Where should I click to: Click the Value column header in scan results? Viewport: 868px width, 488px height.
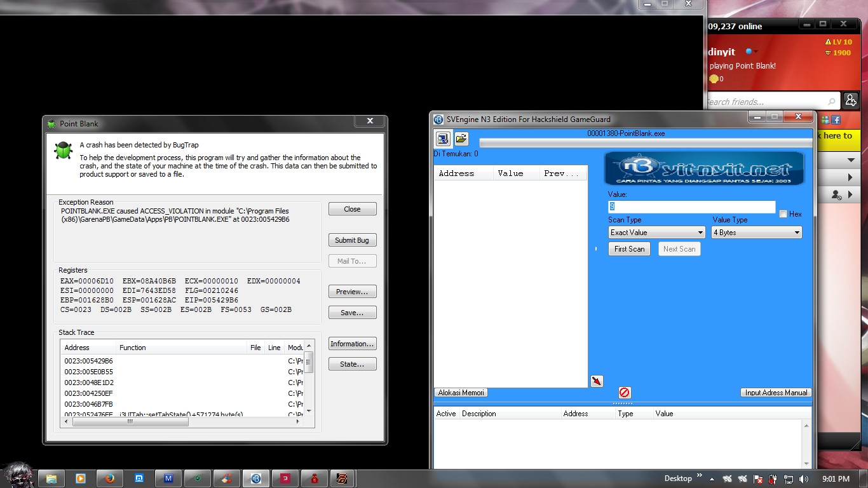(x=516, y=173)
